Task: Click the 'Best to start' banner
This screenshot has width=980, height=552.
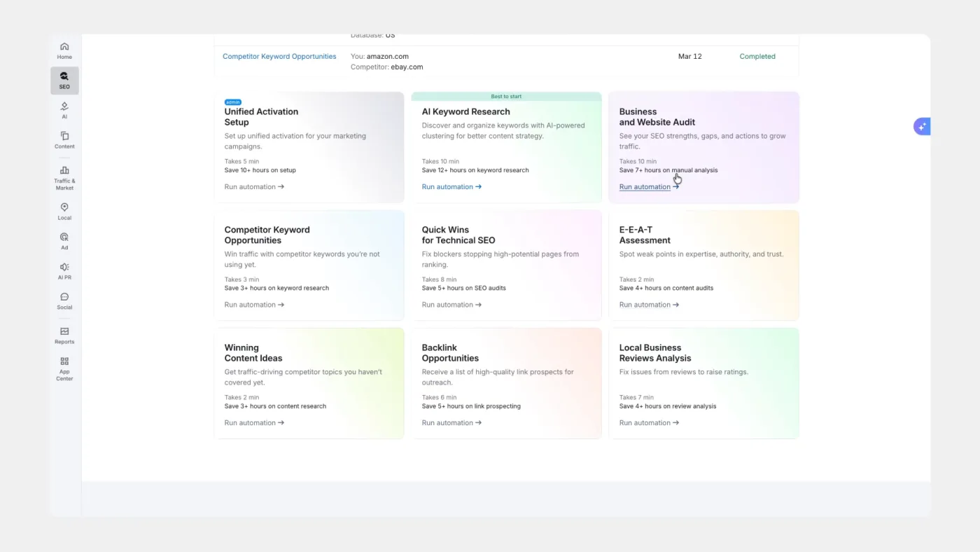Action: [506, 96]
